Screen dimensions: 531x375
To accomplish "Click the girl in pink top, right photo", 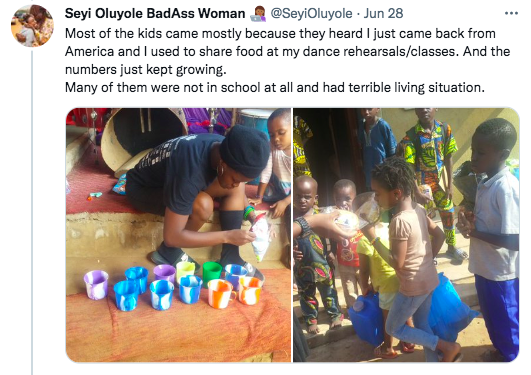I will point(411,257).
